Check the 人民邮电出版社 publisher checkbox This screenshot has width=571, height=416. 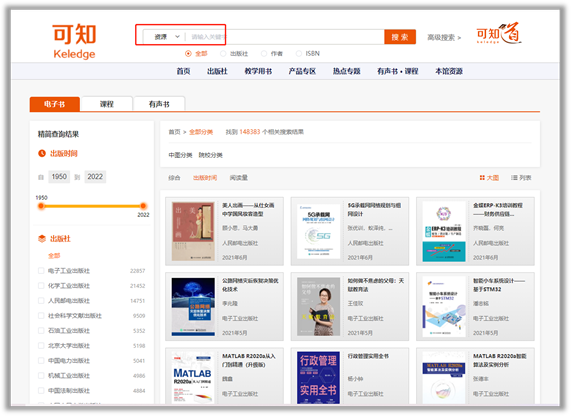click(x=41, y=301)
